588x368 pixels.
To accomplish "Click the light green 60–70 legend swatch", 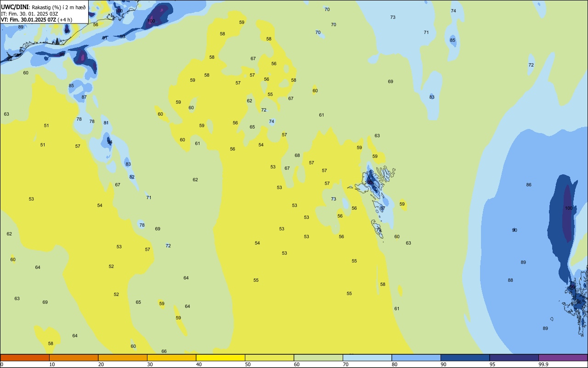I will (x=318, y=357).
